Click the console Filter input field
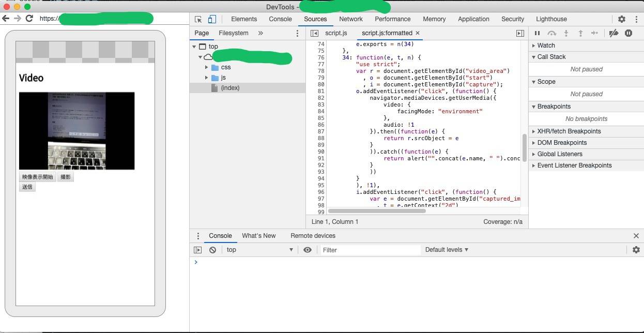The image size is (644, 333). pyautogui.click(x=370, y=250)
